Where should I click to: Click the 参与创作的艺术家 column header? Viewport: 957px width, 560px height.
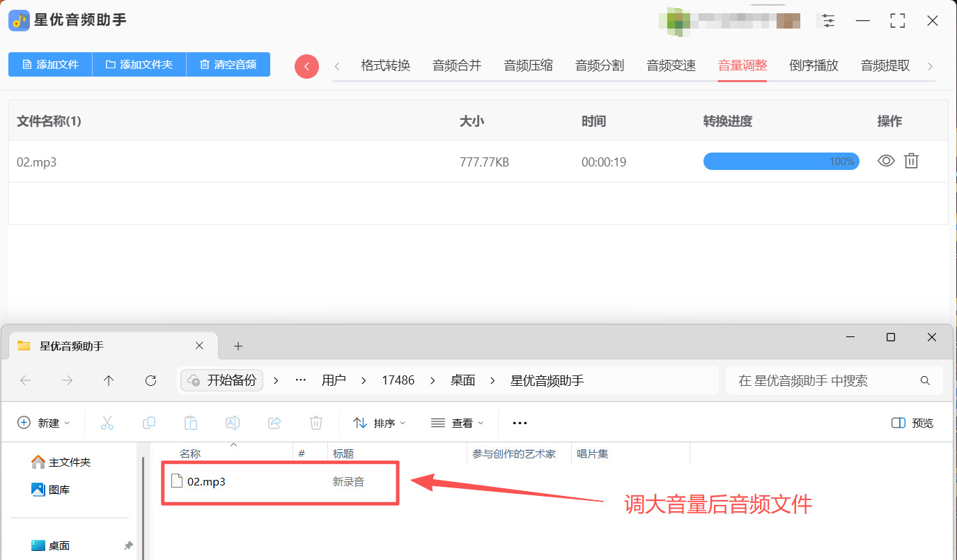click(514, 453)
